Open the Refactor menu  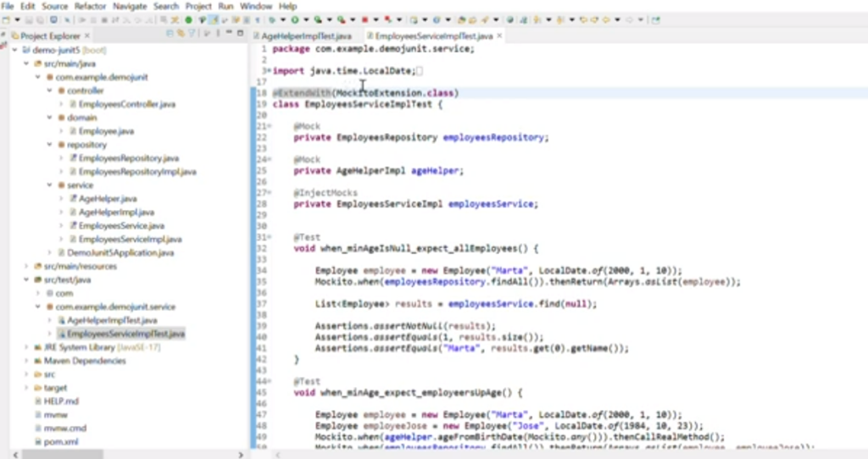(90, 6)
